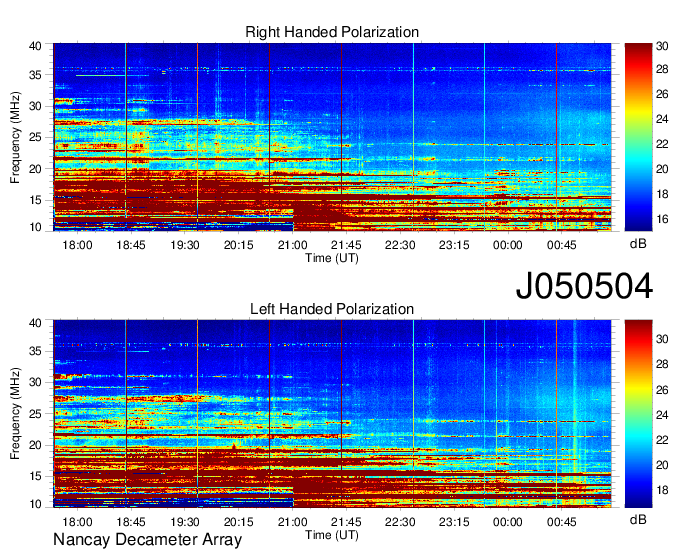Select the J050504 observation label
This screenshot has height=552, width=680.
pos(584,286)
